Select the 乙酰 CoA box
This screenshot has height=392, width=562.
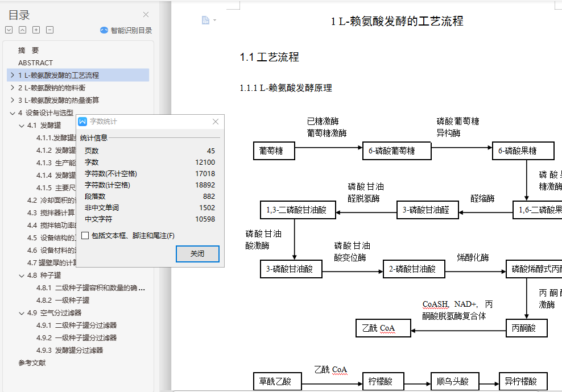(x=383, y=328)
